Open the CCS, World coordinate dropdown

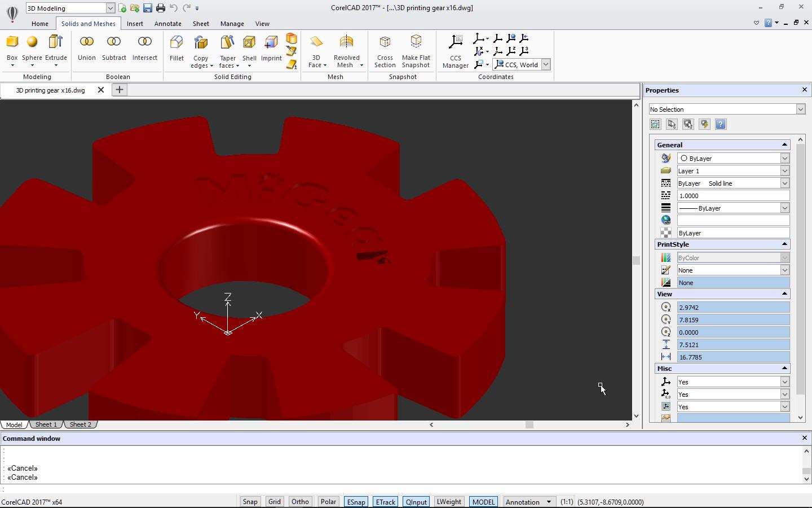click(x=545, y=65)
